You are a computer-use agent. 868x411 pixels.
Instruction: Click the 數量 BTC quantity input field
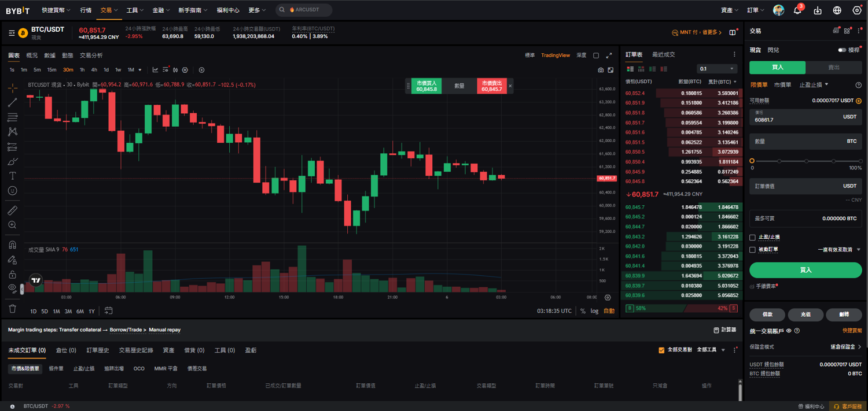coord(806,141)
